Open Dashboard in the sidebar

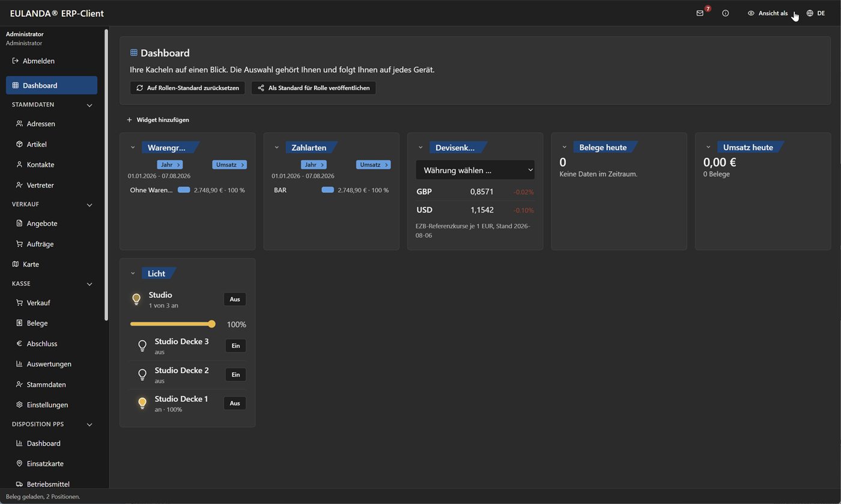pos(52,85)
